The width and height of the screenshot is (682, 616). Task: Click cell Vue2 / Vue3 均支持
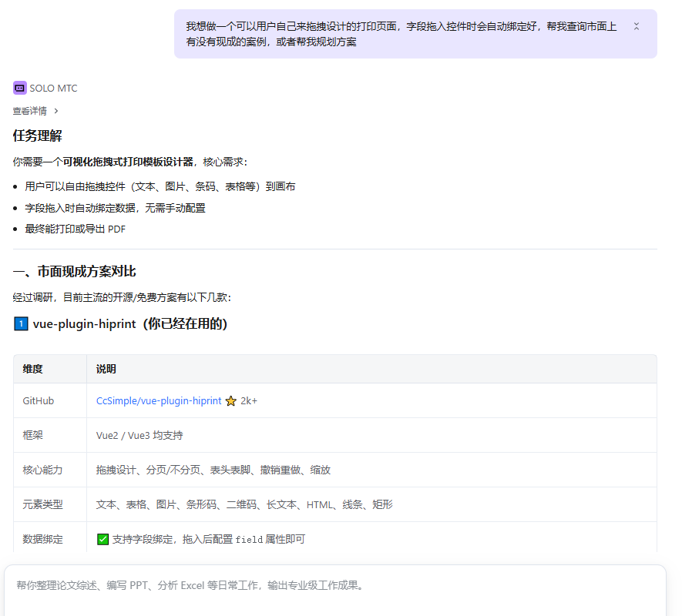(x=139, y=435)
